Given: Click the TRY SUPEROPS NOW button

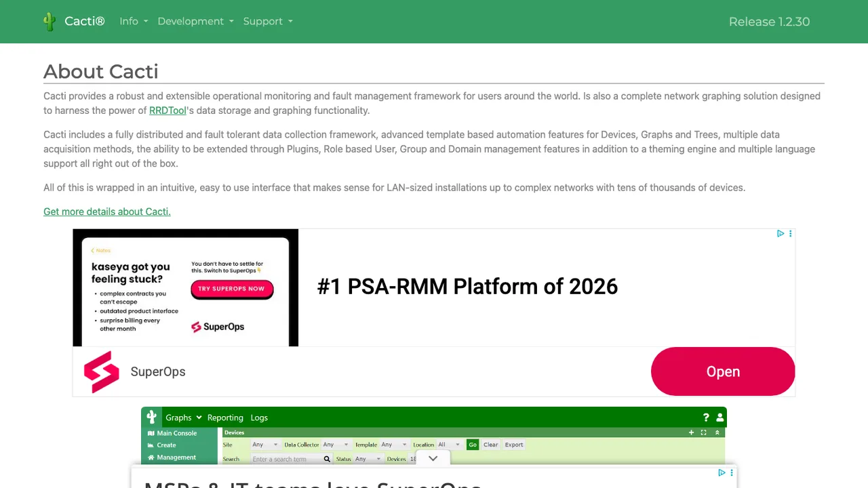Looking at the screenshot, I should coord(231,289).
